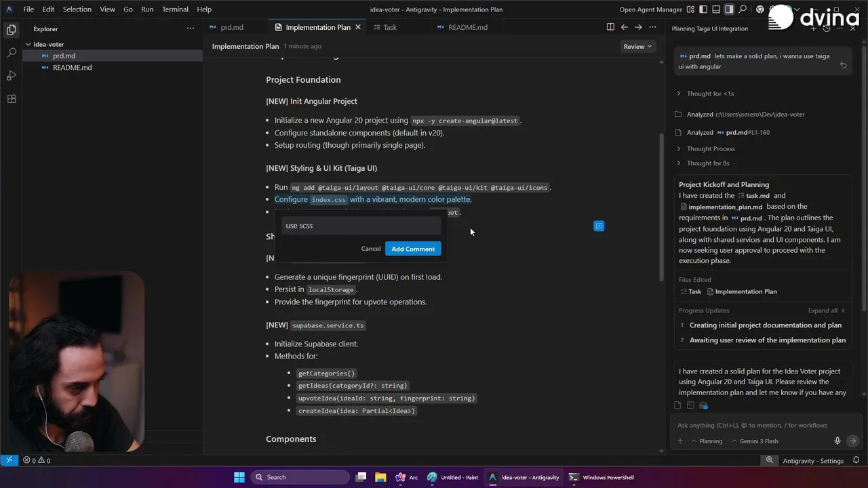Click the zoom magnifier in status bar
This screenshot has width=868, height=488.
tap(770, 460)
